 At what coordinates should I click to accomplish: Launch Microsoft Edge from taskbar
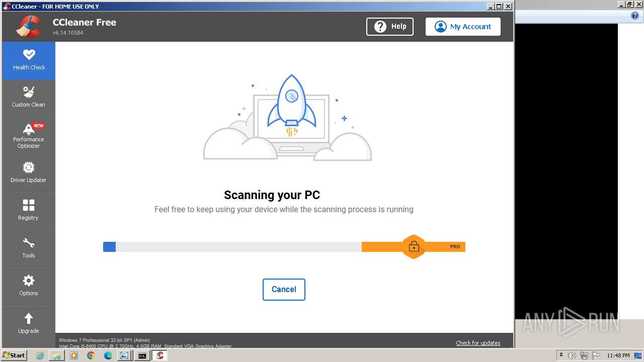coord(108,355)
